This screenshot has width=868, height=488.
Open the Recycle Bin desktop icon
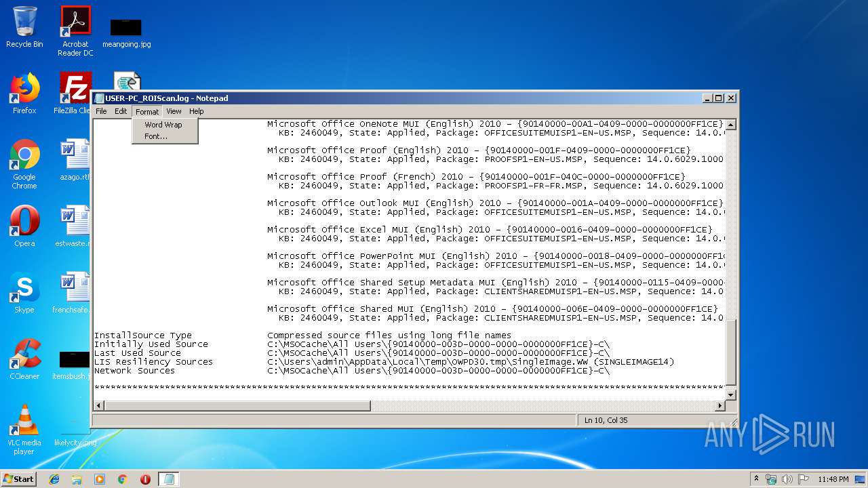(24, 27)
